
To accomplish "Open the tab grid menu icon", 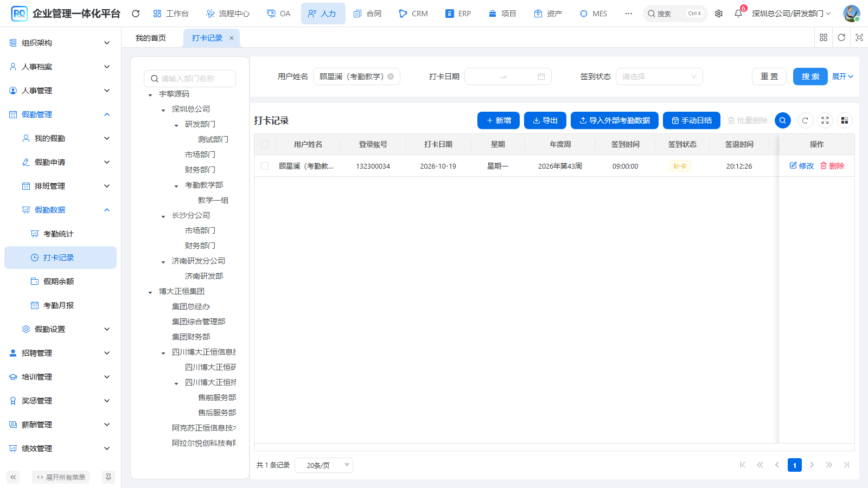I will [824, 37].
